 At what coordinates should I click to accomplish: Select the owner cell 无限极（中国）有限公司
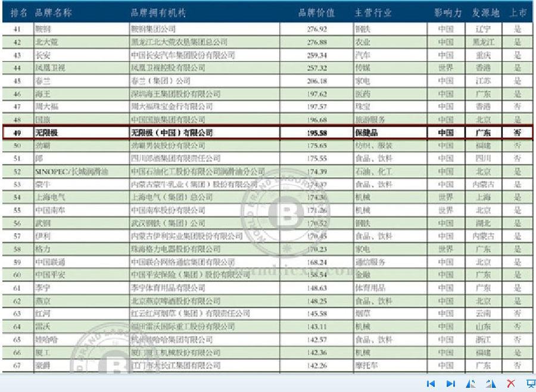pos(172,133)
